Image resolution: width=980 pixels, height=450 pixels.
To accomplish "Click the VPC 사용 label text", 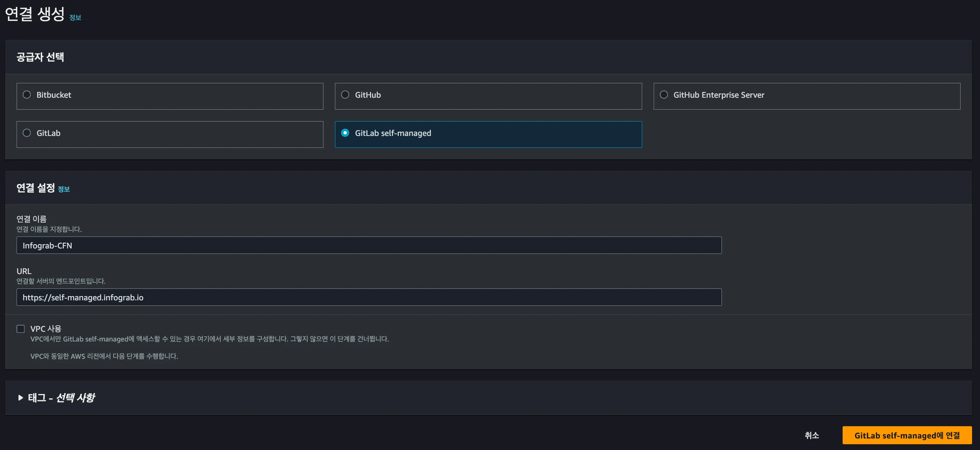I will [x=46, y=328].
